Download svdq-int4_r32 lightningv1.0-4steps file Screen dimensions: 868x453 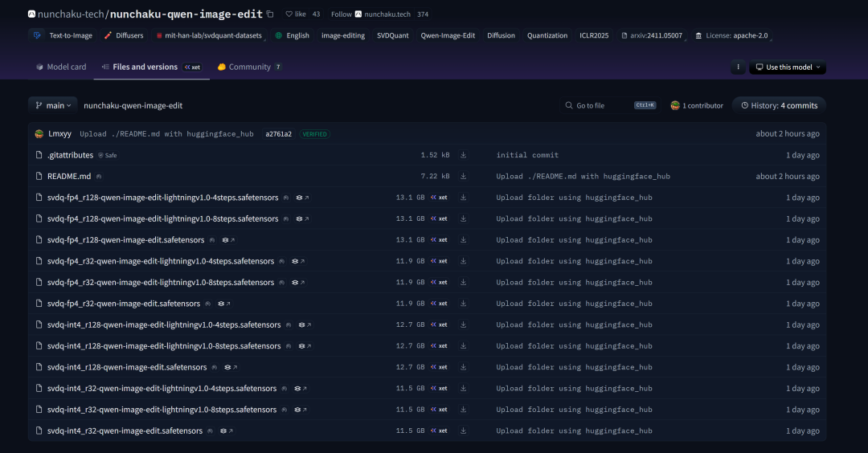tap(464, 388)
